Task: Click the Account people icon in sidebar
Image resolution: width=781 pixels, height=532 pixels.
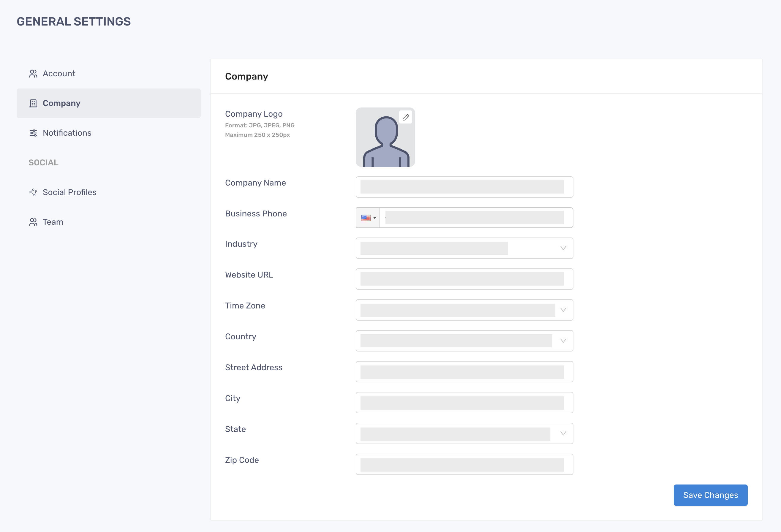Action: pyautogui.click(x=33, y=74)
